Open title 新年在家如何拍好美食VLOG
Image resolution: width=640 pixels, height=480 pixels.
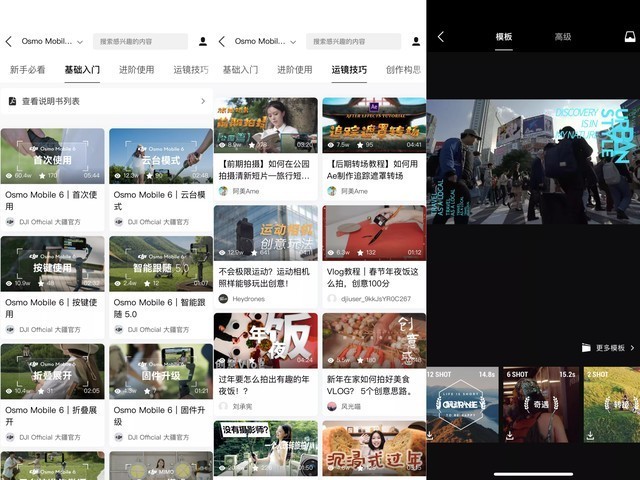pyautogui.click(x=371, y=385)
